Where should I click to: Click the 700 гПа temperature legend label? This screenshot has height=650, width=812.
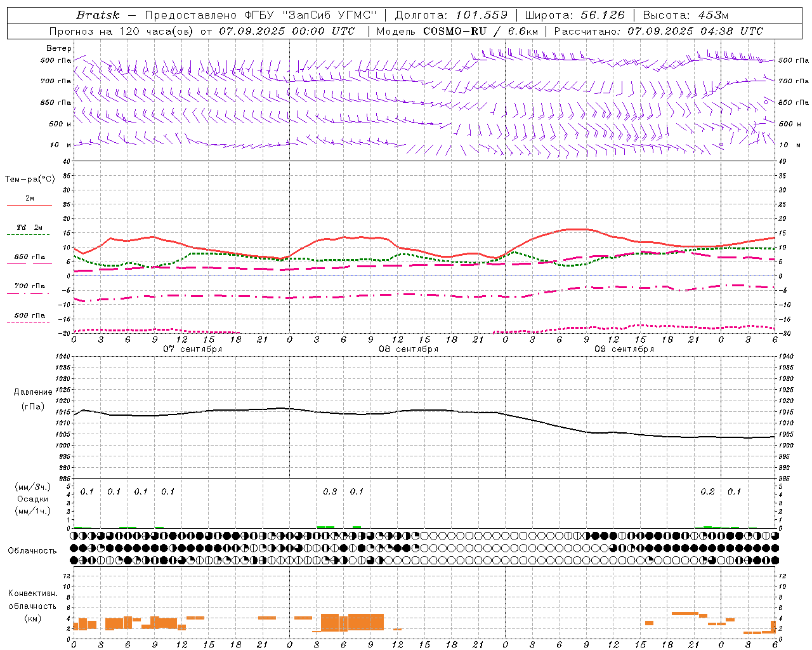point(30,286)
